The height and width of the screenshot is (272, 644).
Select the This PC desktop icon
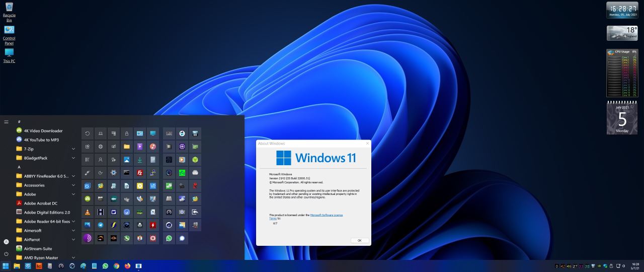coord(9,55)
